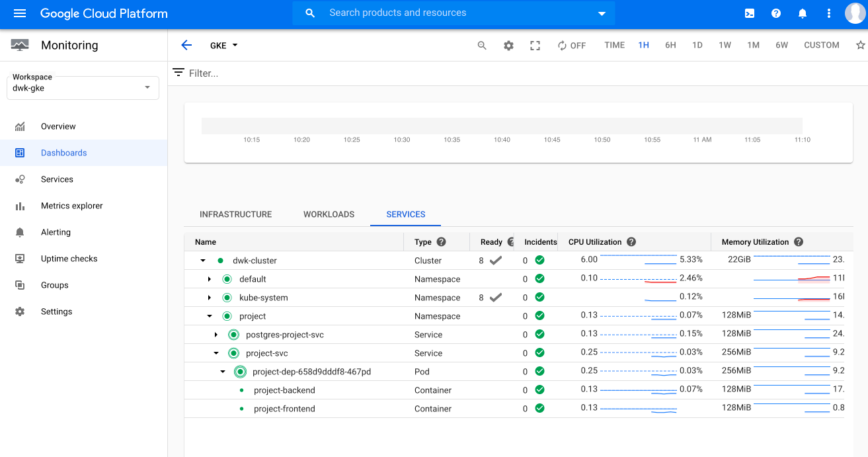The width and height of the screenshot is (868, 457).
Task: Open the hamburger navigation menu
Action: pos(20,13)
